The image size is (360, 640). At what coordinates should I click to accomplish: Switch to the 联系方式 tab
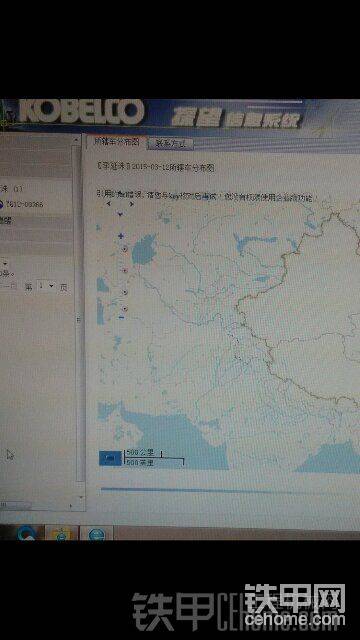tap(170, 143)
